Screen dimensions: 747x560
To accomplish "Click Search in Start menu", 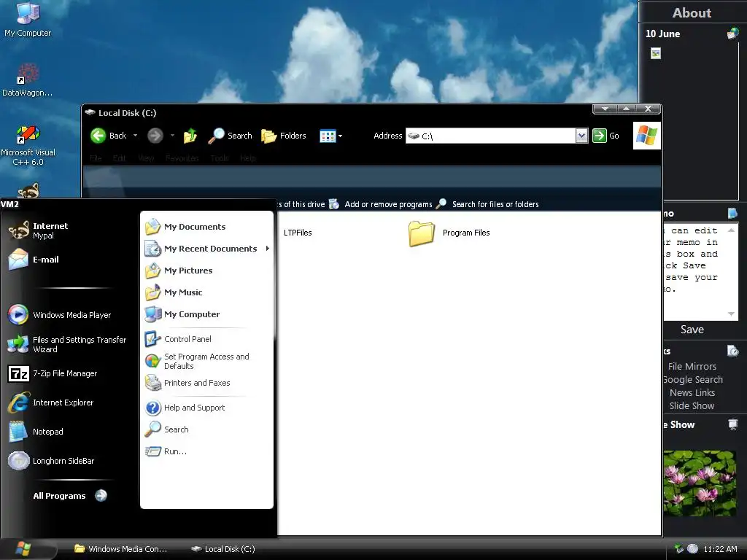I will [167, 429].
